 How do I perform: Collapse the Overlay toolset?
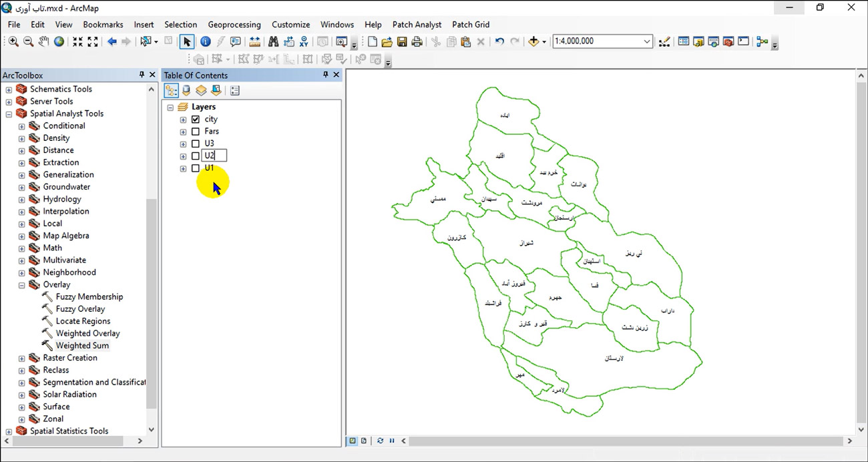pos(21,285)
